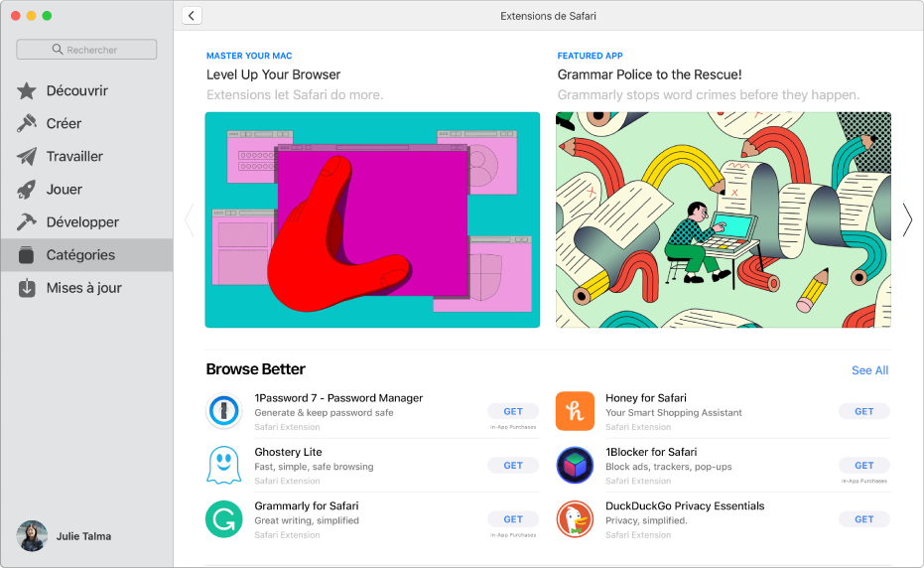This screenshot has height=568, width=924.
Task: Click the search magnifier icon
Action: coord(58,49)
